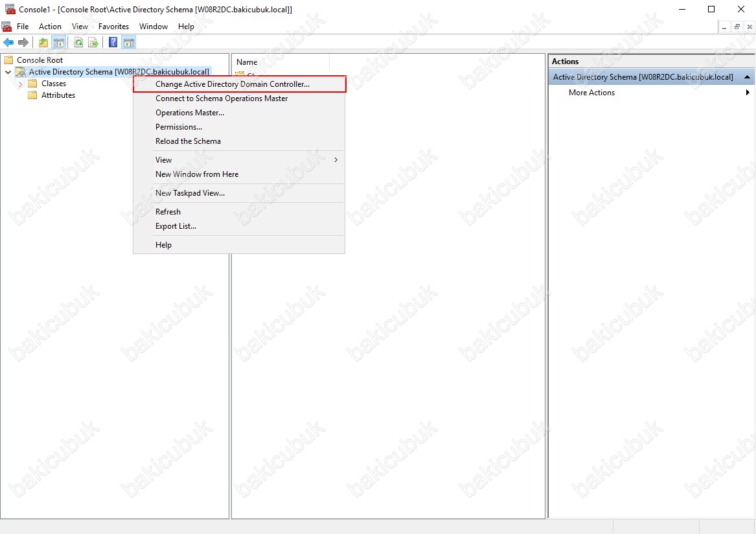
Task: Choose Export List... in context menu
Action: pos(240,226)
